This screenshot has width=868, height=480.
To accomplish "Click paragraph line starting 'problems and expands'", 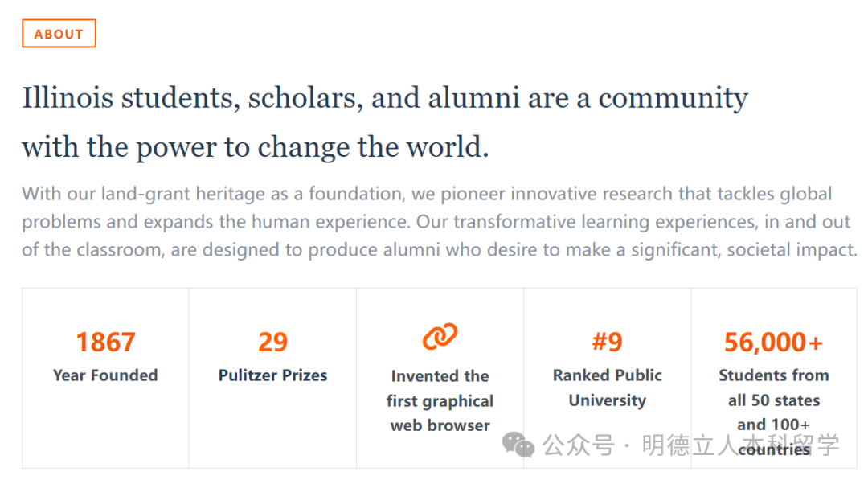I will coord(436,221).
